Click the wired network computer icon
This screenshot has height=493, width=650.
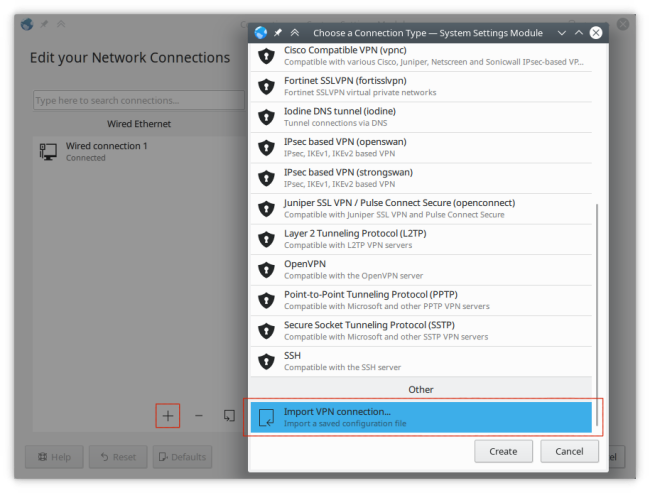[x=48, y=152]
